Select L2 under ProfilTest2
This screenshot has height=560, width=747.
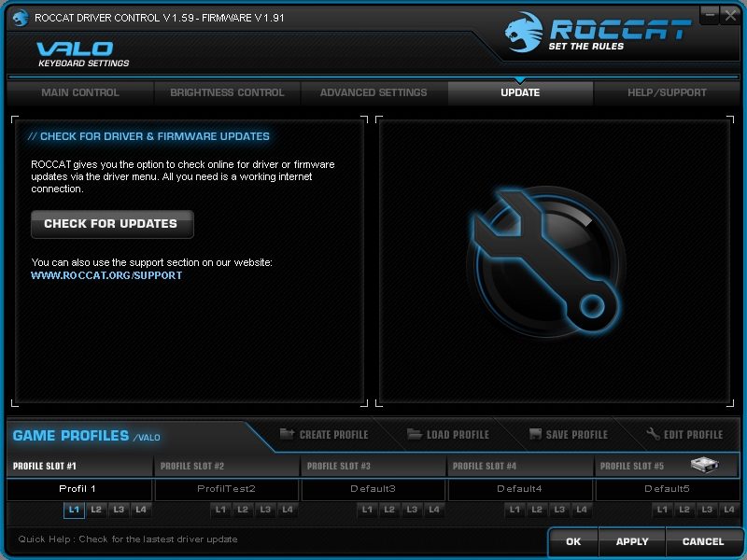[243, 510]
